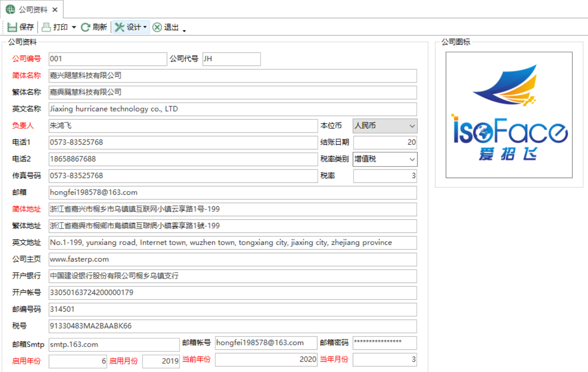Click the 邮箱密码 password field
This screenshot has height=372, width=588.
point(385,343)
